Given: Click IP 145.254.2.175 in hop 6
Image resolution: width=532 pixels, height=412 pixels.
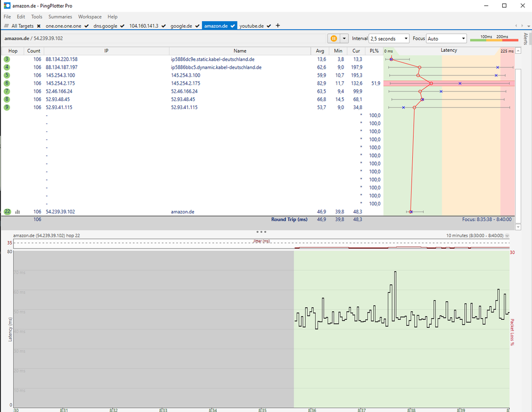Looking at the screenshot, I should pos(60,83).
